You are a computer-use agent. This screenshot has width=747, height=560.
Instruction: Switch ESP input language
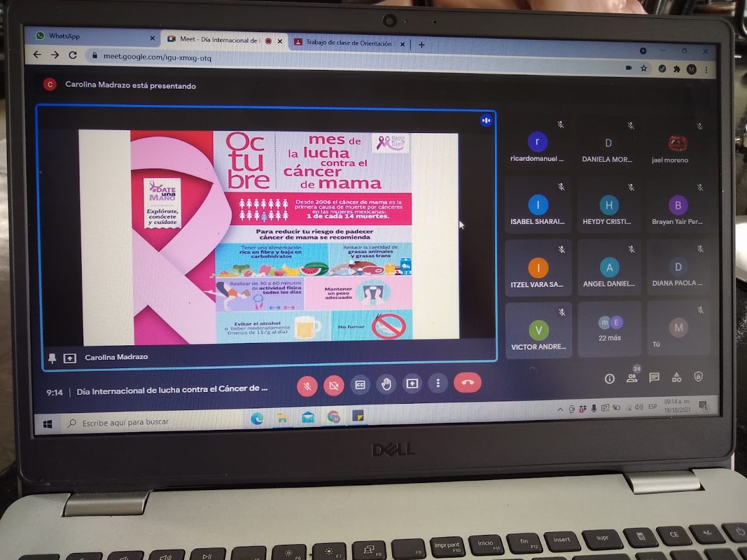(x=652, y=407)
